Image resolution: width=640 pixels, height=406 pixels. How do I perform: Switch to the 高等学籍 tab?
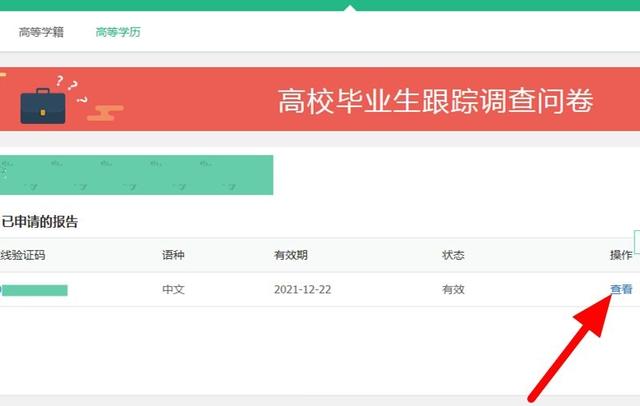pos(41,32)
